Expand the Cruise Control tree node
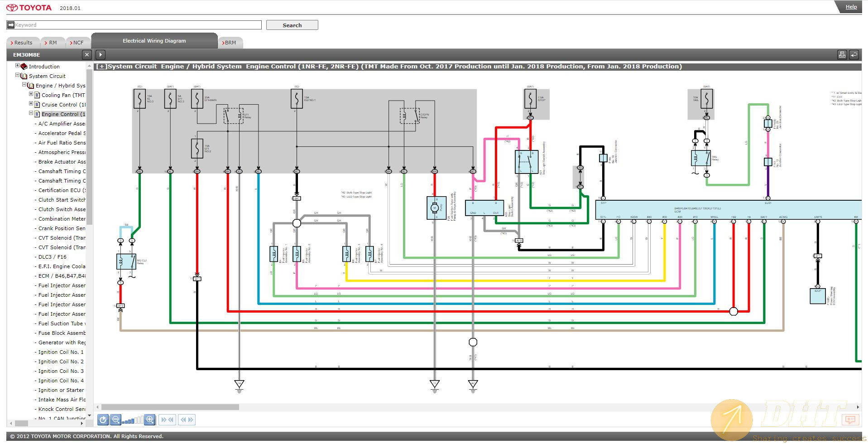This screenshot has width=868, height=444. tap(31, 104)
